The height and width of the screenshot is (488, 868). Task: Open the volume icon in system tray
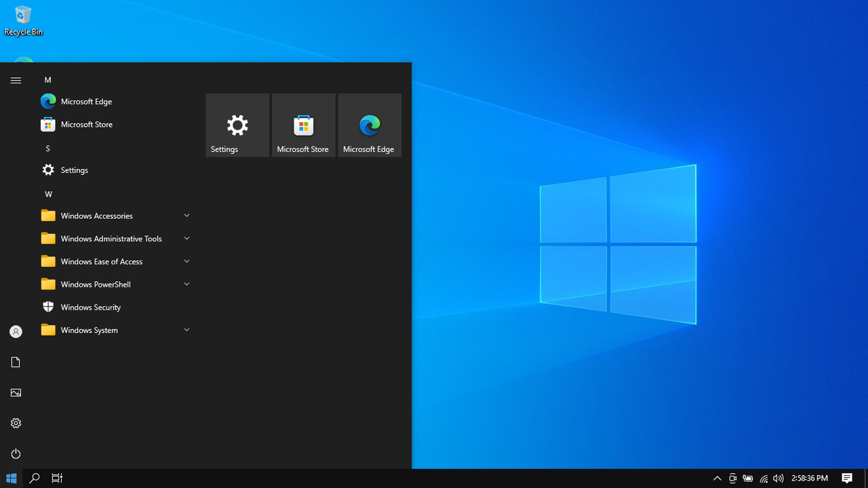tap(778, 479)
